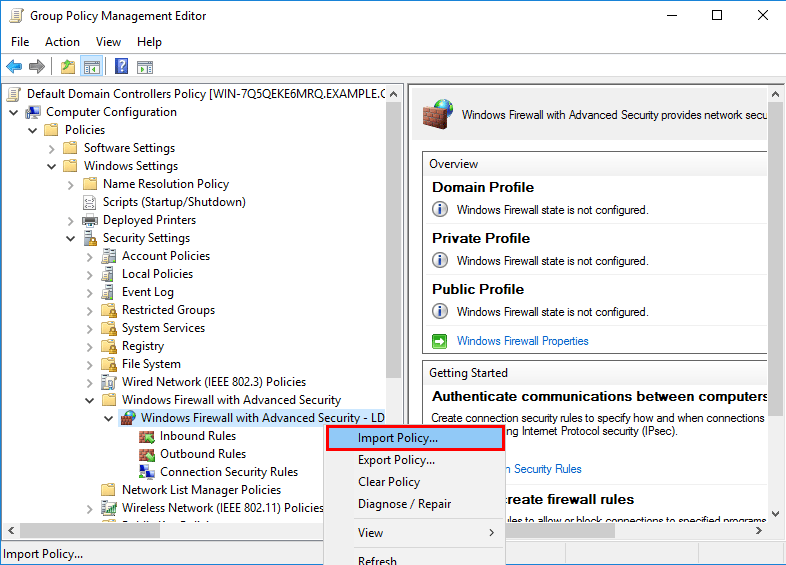The height and width of the screenshot is (565, 786).
Task: Select the Software Settings label
Action: pos(129,148)
